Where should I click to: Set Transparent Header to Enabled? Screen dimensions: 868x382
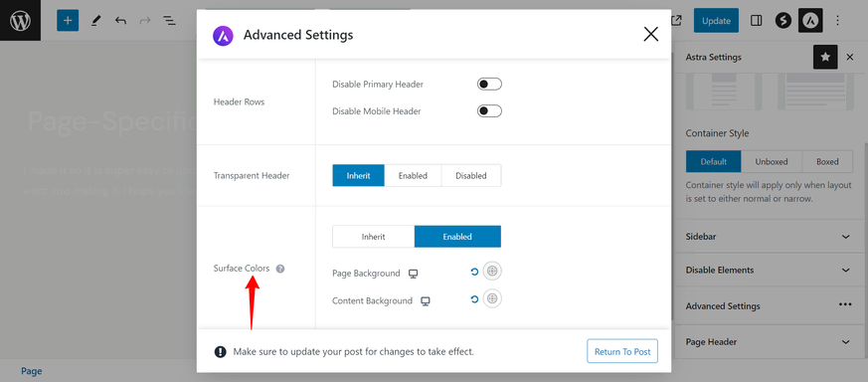[413, 175]
